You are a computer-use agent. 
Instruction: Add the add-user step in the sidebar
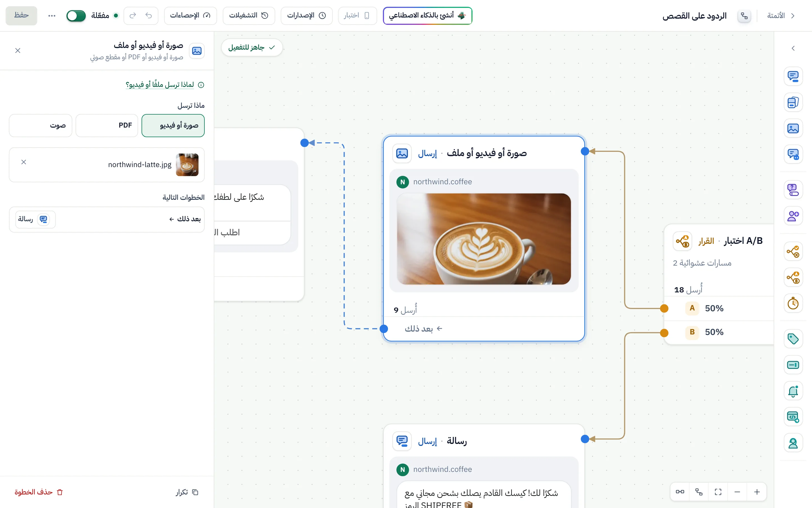point(793,216)
